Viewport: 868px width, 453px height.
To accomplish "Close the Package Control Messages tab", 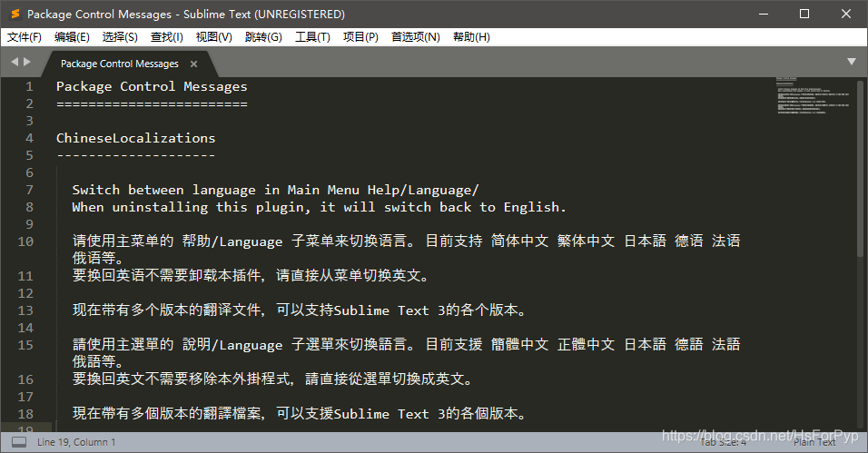I will (x=193, y=64).
